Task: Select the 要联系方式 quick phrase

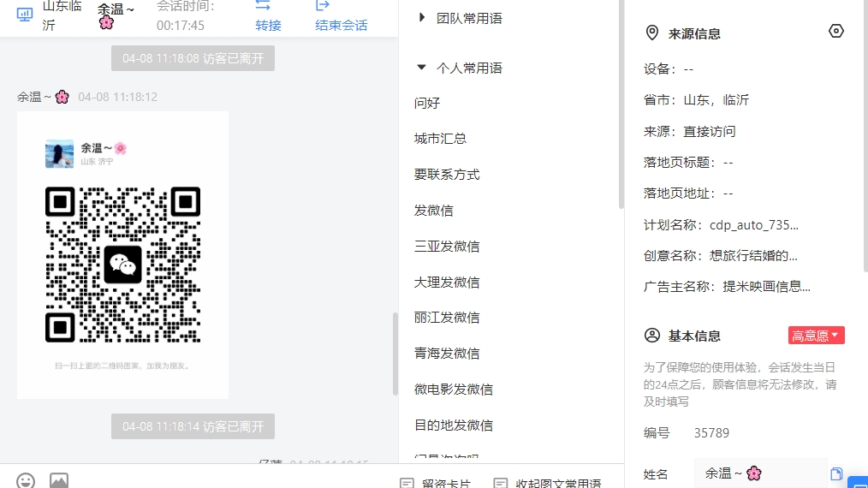Action: 447,175
